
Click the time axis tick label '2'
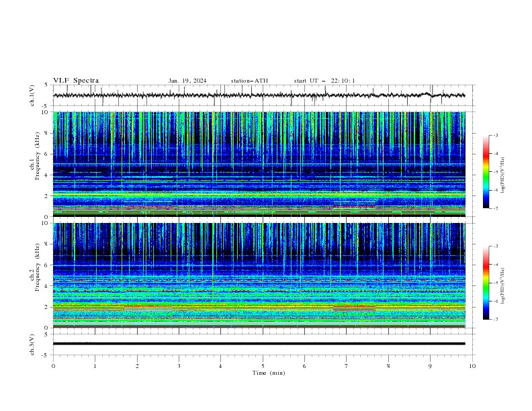pyautogui.click(x=137, y=366)
